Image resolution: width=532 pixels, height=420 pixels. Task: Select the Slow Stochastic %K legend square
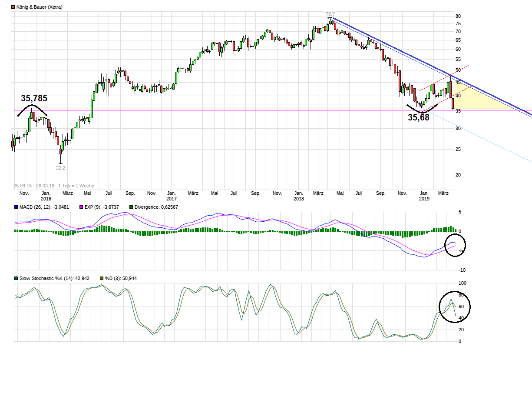click(16, 278)
